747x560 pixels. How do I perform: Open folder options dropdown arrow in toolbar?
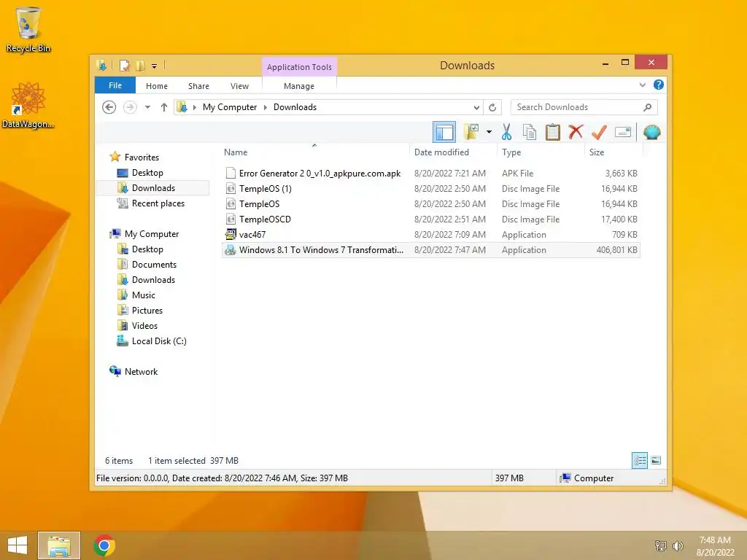[x=489, y=133]
